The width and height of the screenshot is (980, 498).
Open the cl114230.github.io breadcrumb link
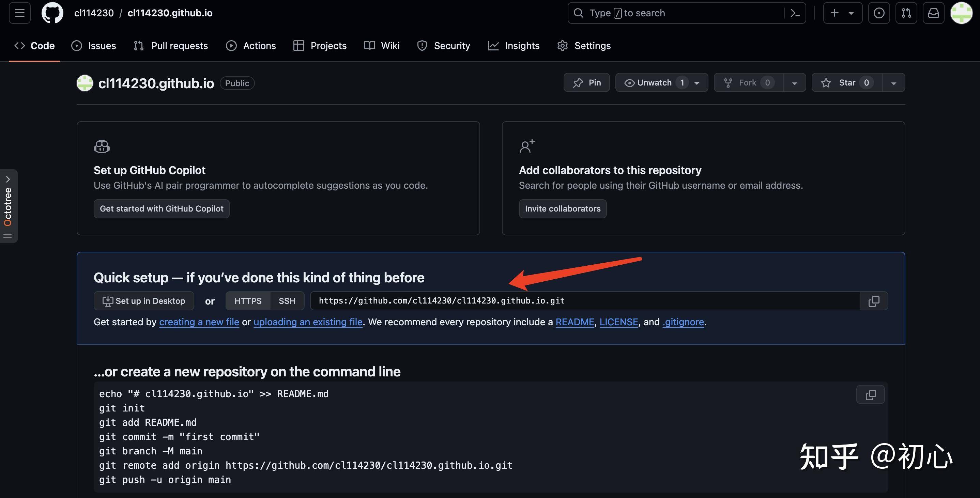coord(170,13)
